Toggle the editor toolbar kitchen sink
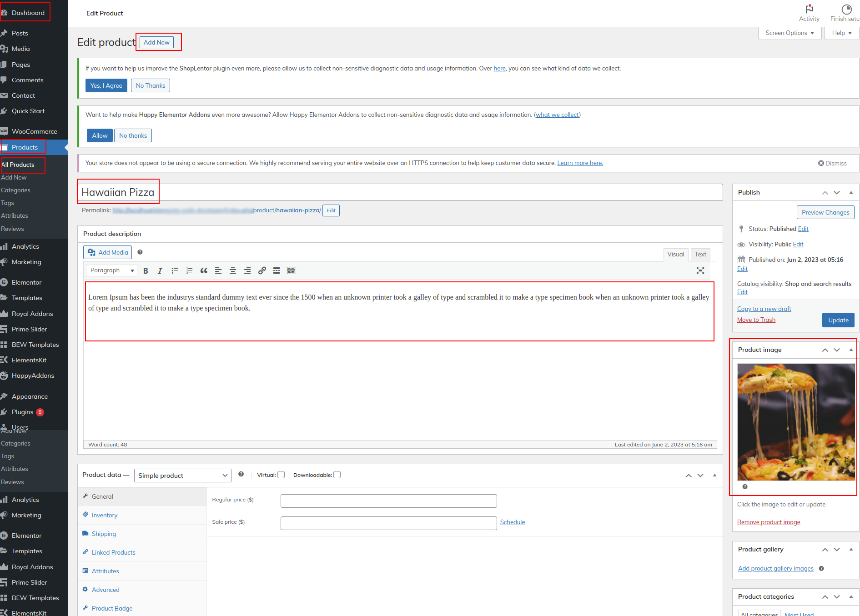 click(291, 271)
